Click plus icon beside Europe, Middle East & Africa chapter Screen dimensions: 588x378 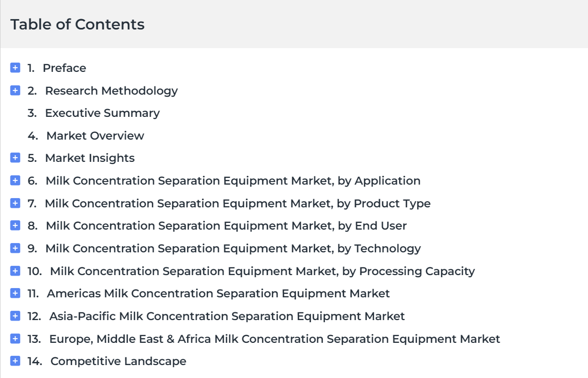point(15,339)
